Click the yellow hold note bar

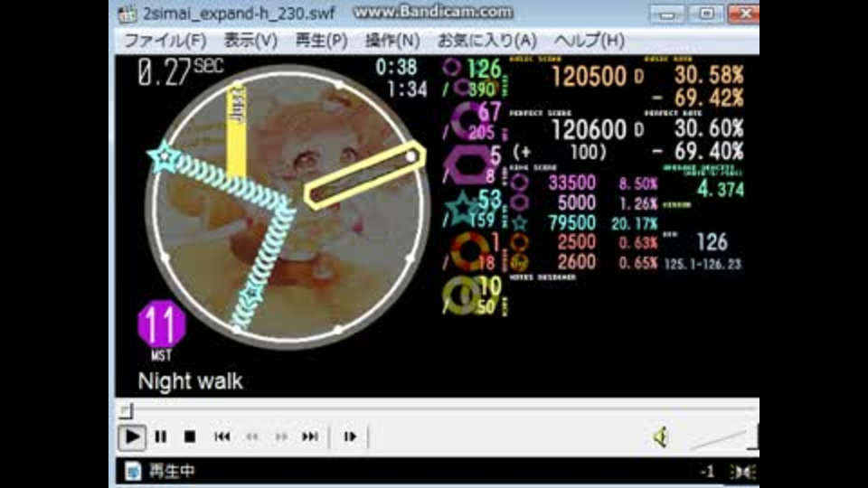point(236,130)
